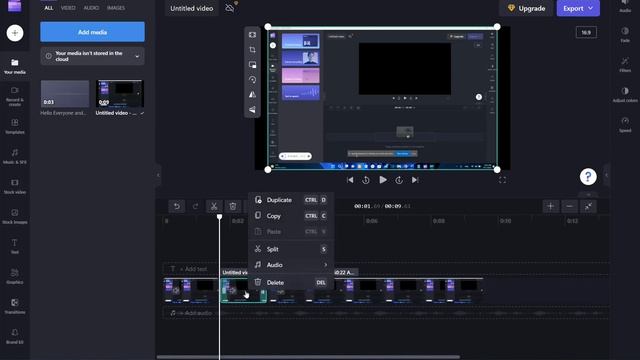Expand the Audio submenu in the context menu
The width and height of the screenshot is (640, 360).
click(291, 265)
